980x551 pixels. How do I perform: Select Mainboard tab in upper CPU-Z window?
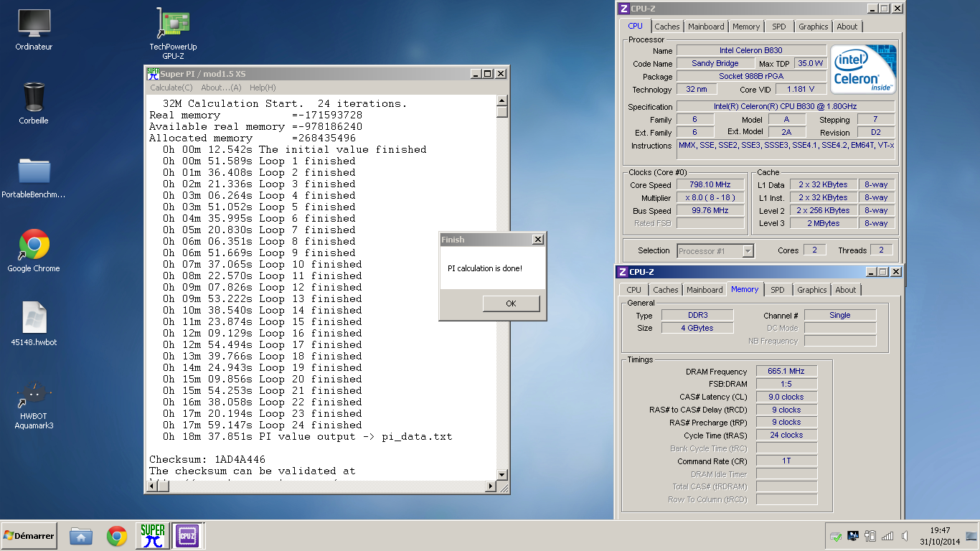pyautogui.click(x=706, y=27)
